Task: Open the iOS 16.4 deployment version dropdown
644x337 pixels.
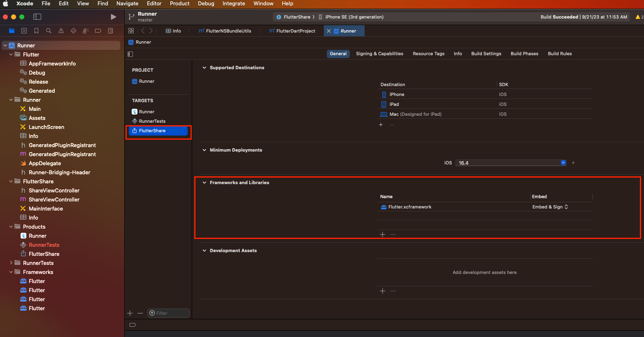Action: click(x=563, y=162)
